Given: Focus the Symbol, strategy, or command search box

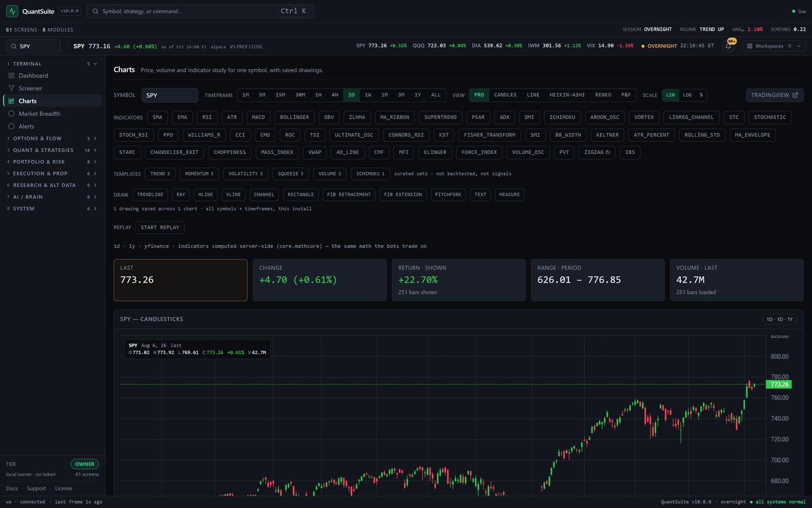Looking at the screenshot, I should [x=200, y=11].
